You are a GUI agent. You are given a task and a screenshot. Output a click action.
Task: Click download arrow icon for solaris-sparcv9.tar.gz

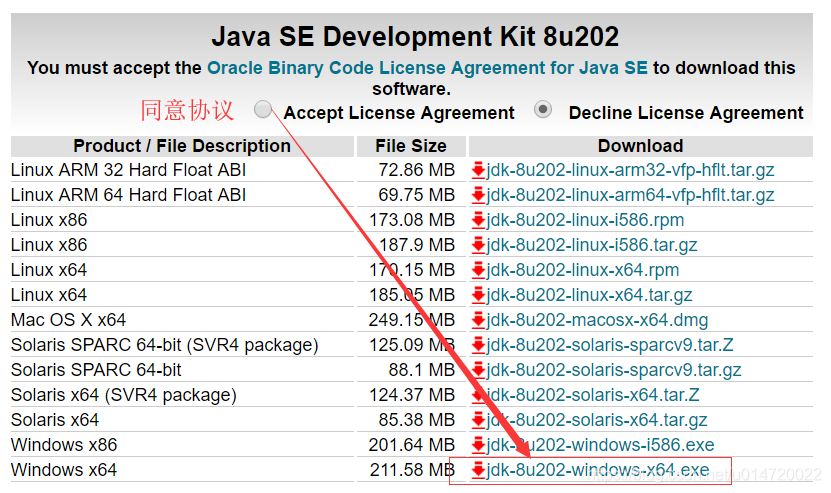479,369
